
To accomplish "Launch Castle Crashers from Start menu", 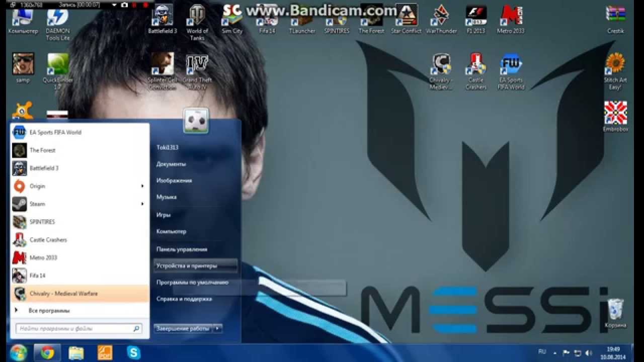I will click(80, 240).
